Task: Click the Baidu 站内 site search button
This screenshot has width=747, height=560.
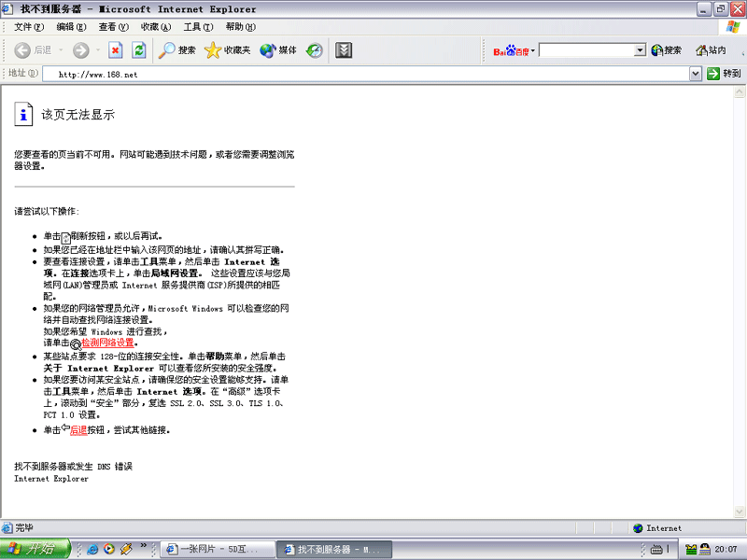Action: (711, 50)
